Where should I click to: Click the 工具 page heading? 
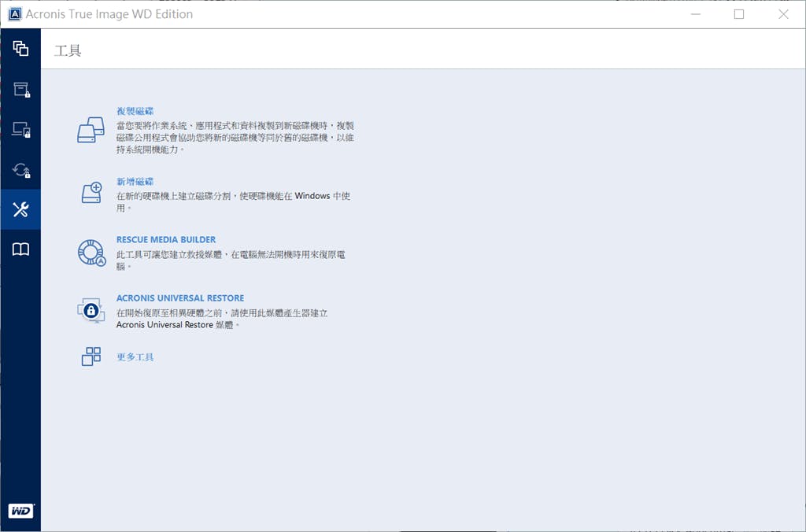coord(68,50)
